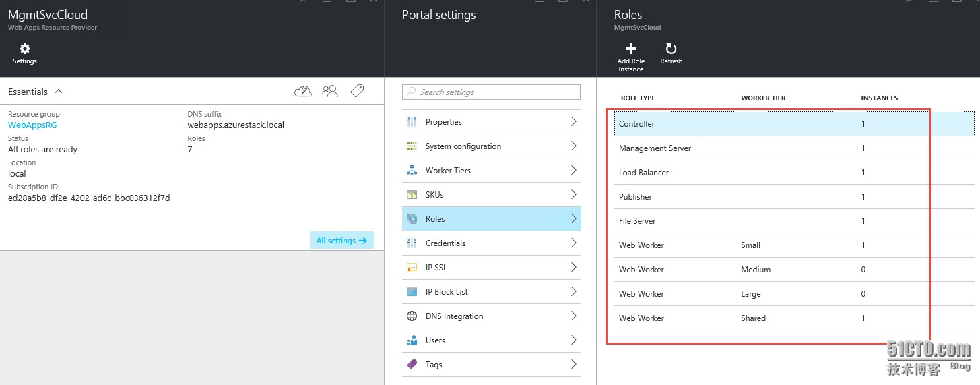
Task: Click the Worker Tiers hierarchy icon
Action: pyautogui.click(x=412, y=171)
